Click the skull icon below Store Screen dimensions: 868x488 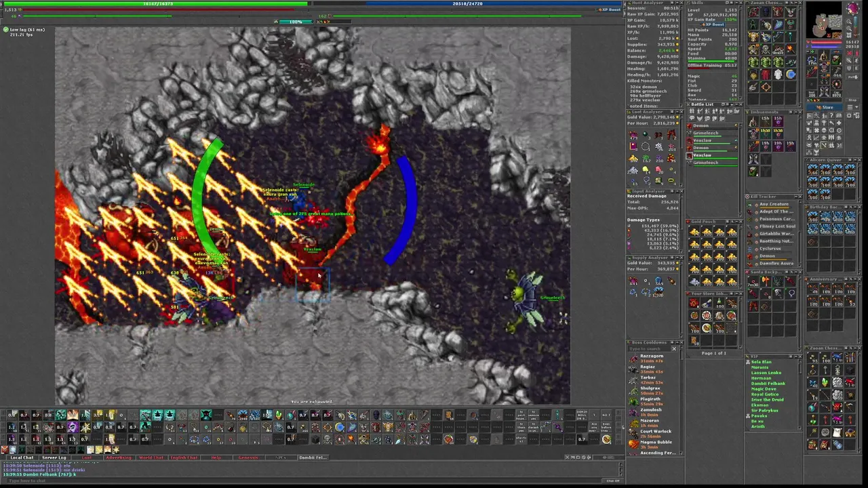(x=824, y=130)
